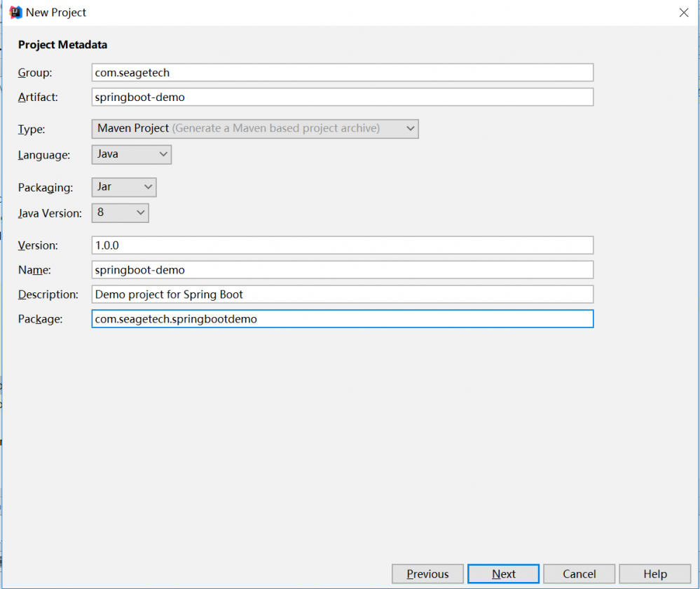Focus the Package text field
Viewport: 700px width, 589px height.
[342, 319]
